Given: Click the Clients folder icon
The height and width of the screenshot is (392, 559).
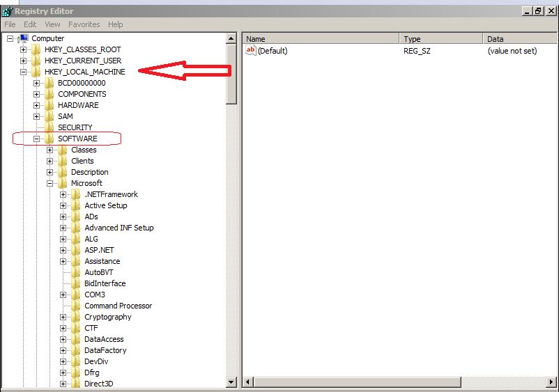Looking at the screenshot, I should click(x=63, y=161).
